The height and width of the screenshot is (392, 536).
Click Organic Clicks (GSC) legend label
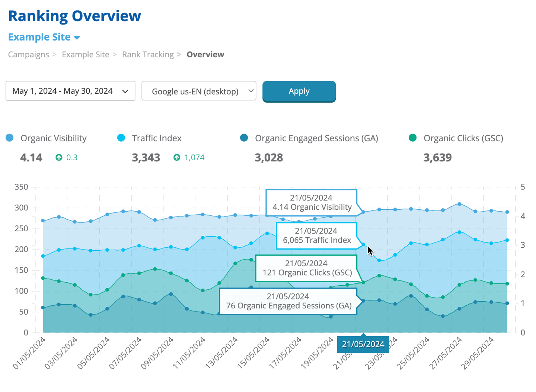coord(463,138)
